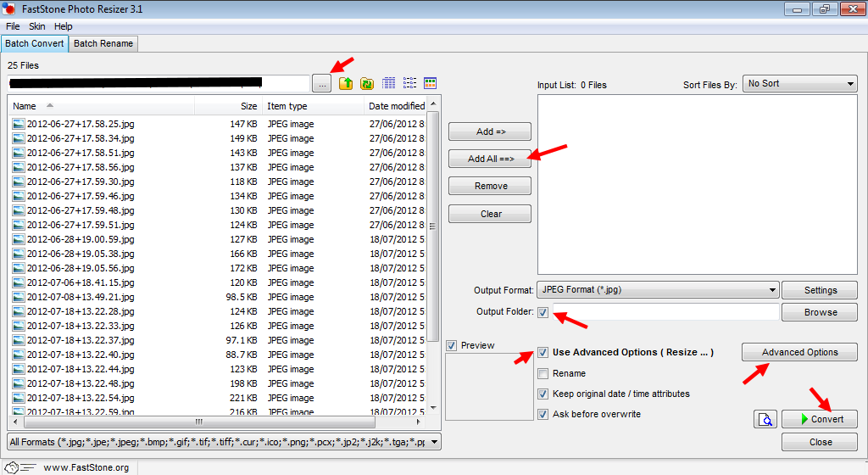Image resolution: width=868 pixels, height=475 pixels.
Task: Toggle Ask before overwrite checkbox
Action: click(x=543, y=414)
